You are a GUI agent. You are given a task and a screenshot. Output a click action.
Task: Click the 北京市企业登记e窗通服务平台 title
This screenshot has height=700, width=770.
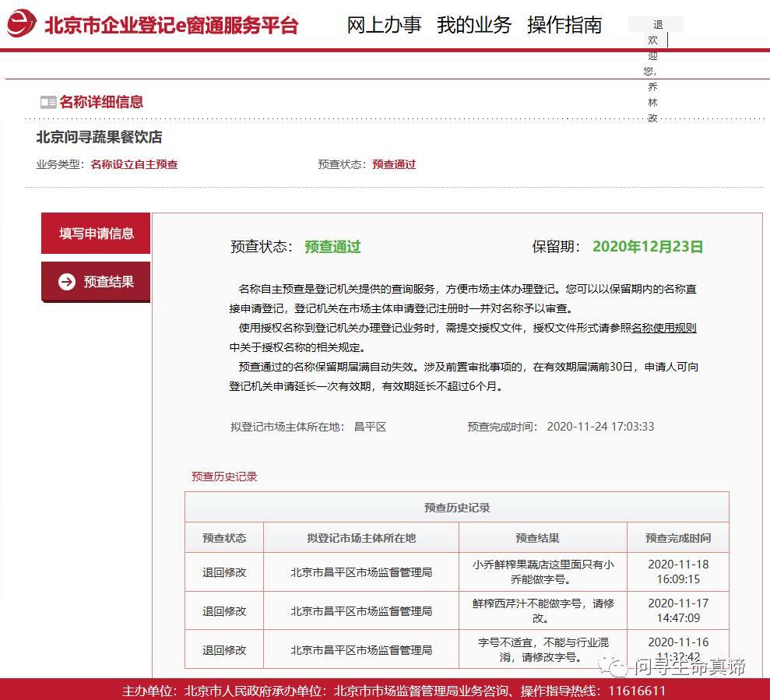click(x=171, y=26)
